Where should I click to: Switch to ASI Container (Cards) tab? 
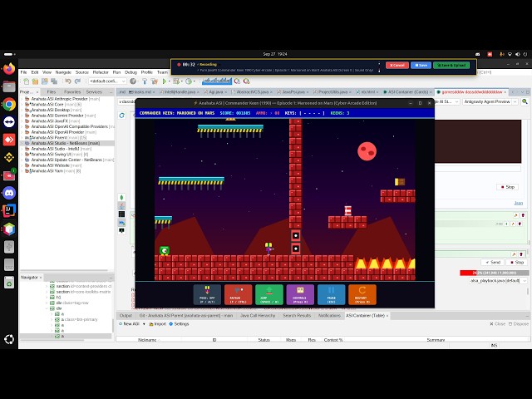pyautogui.click(x=408, y=92)
